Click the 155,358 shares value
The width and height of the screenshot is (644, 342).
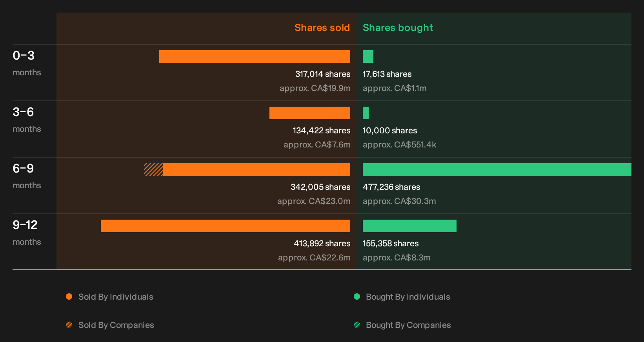[x=391, y=244]
